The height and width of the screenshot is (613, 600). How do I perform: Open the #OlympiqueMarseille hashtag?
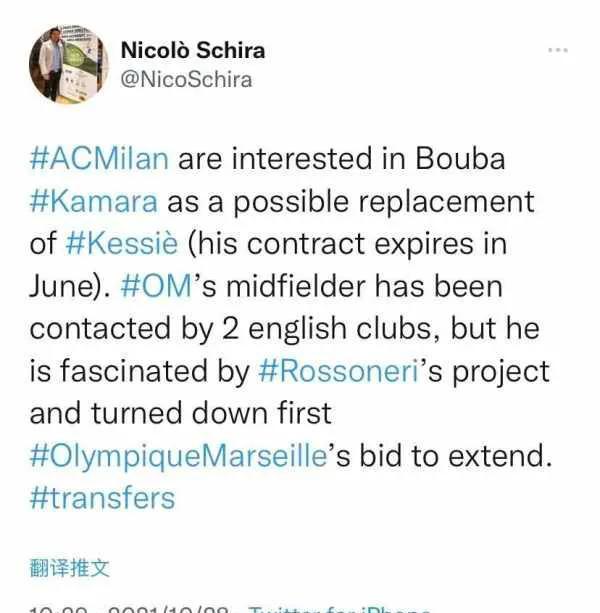179,456
